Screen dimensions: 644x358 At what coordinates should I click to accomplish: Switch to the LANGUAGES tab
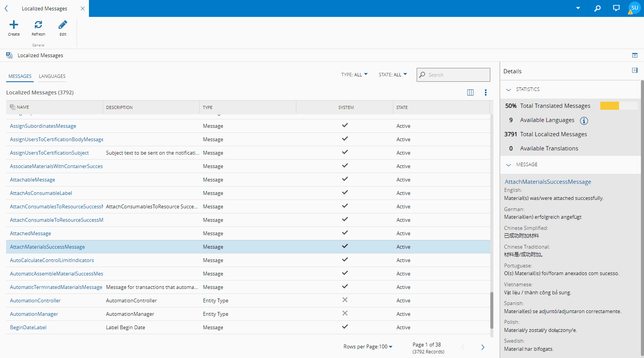coord(52,76)
